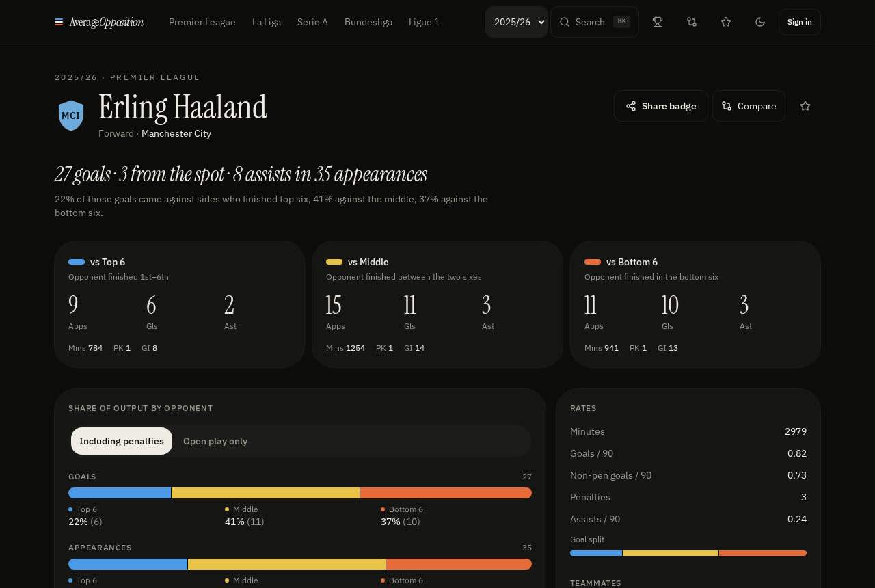Click the '37% (10)' Bottom 6 goals share
The width and height of the screenshot is (875, 588).
(x=401, y=522)
